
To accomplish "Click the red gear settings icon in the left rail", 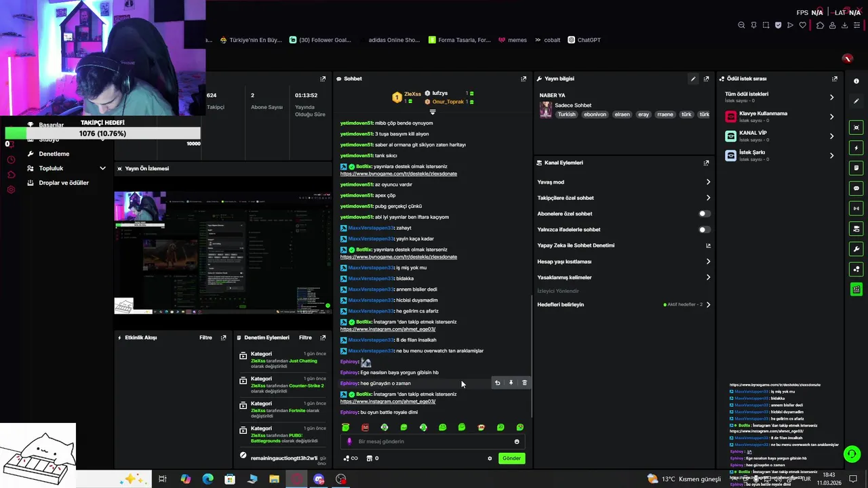I will tap(11, 190).
